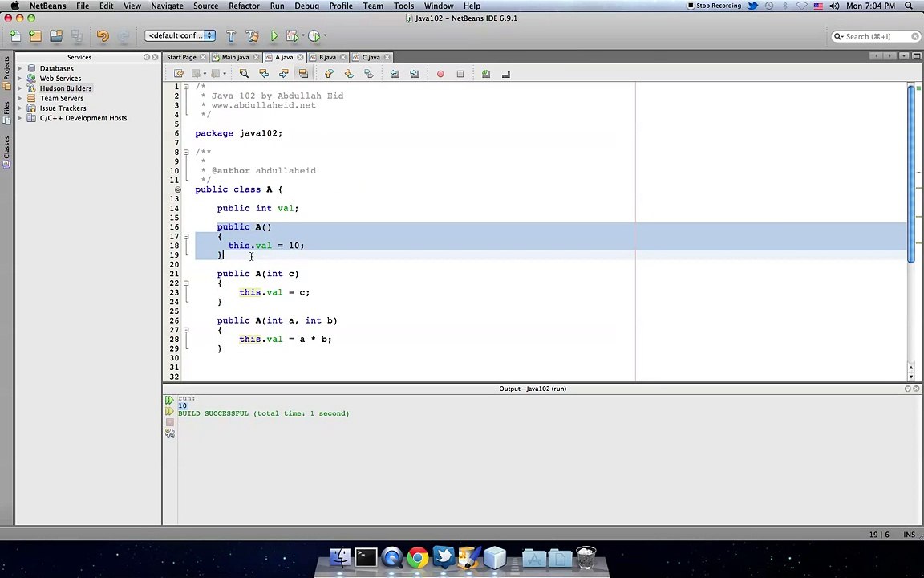Expand the Hudson Builders tree node
This screenshot has height=578, width=924.
pos(19,88)
